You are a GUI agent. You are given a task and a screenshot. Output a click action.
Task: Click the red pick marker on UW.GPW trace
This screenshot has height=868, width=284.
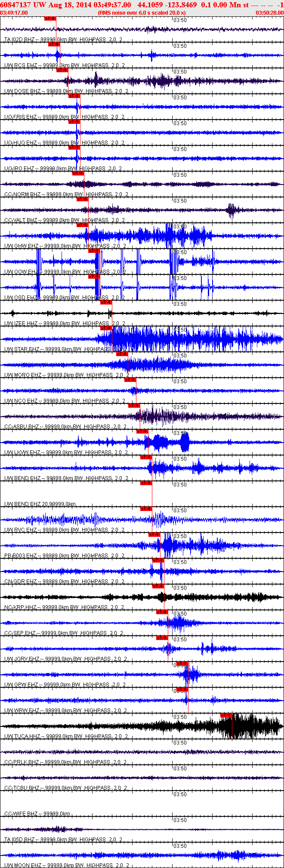[182, 664]
